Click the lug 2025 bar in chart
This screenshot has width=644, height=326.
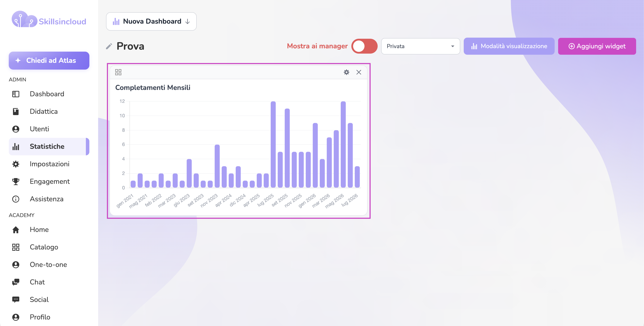point(273,144)
